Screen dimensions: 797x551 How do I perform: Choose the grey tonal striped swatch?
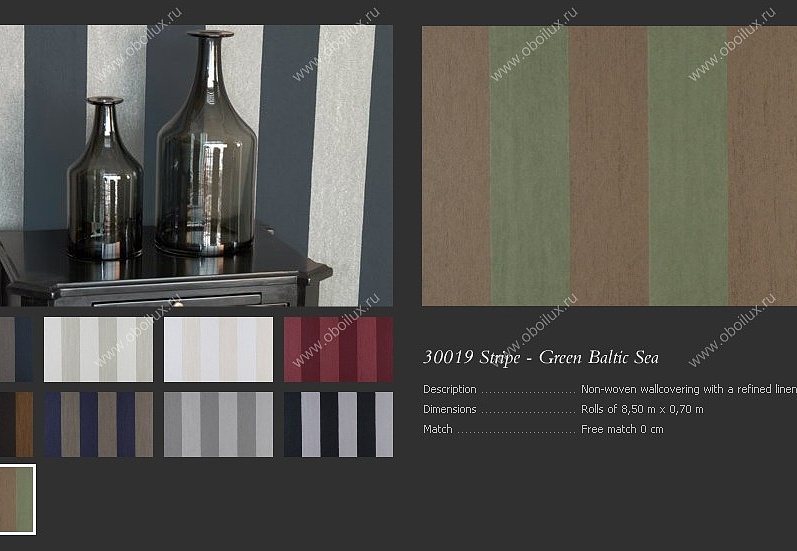[219, 424]
